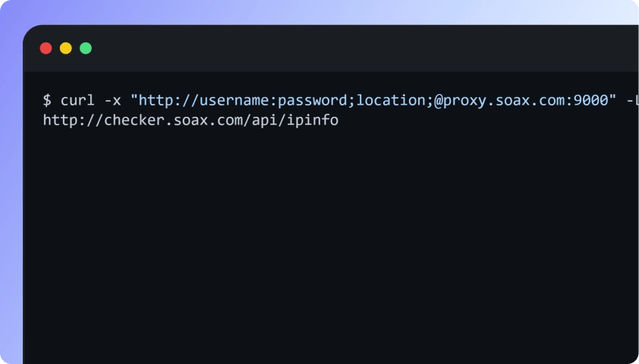Click the word ipinfo in the URL
This screenshot has height=364, width=639.
(315, 120)
